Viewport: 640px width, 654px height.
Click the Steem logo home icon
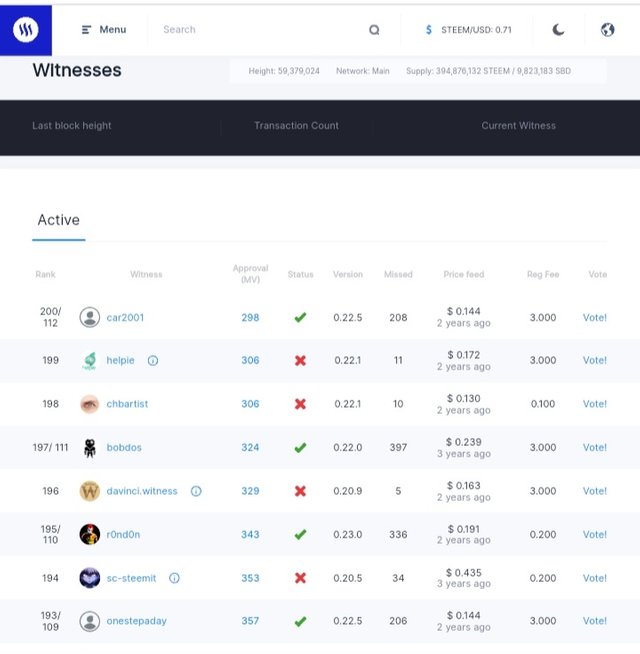point(25,30)
